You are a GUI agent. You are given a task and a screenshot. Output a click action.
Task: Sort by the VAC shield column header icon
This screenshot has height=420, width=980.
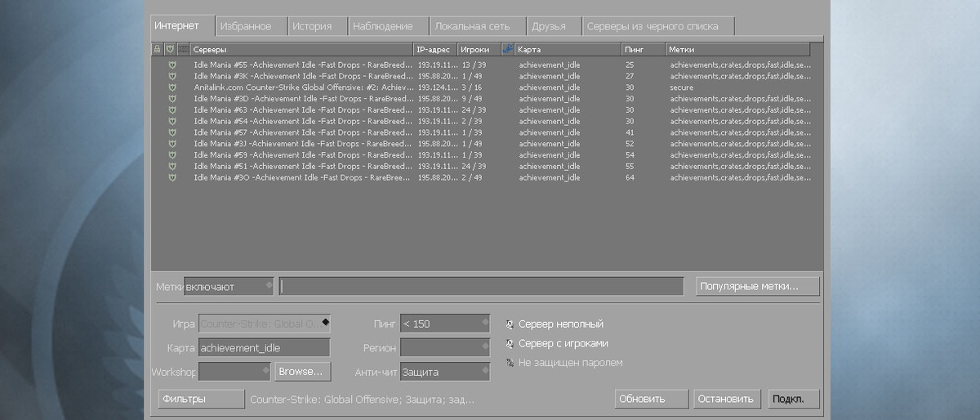[170, 50]
